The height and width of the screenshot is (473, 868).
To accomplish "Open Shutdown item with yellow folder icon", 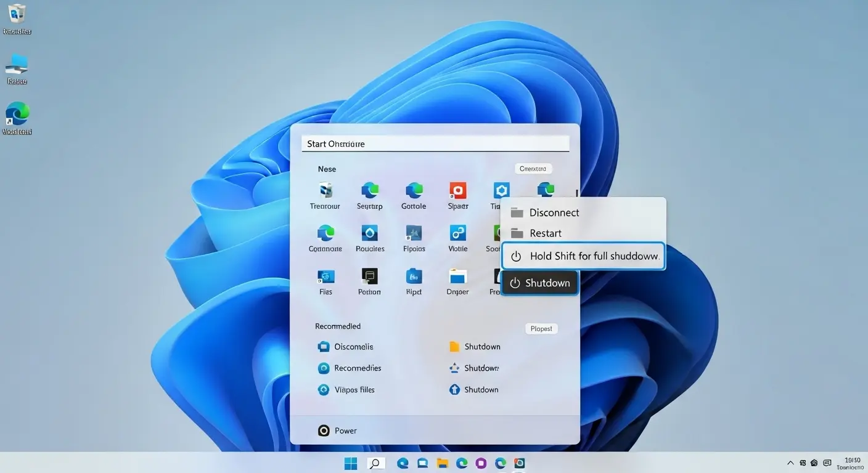I will [475, 347].
